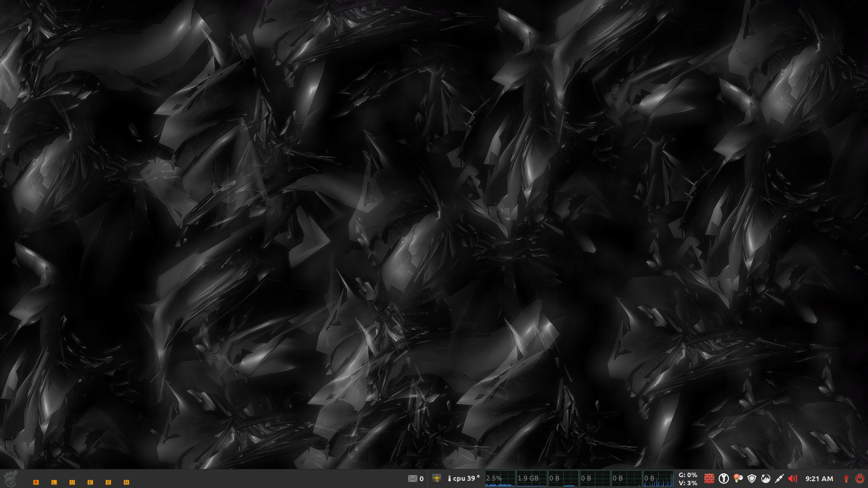Click the rightmost 0 B network graph
The width and height of the screenshot is (868, 488).
pyautogui.click(x=658, y=479)
